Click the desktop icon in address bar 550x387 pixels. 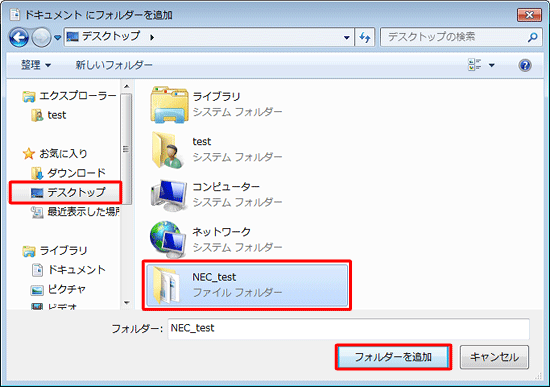pos(73,36)
